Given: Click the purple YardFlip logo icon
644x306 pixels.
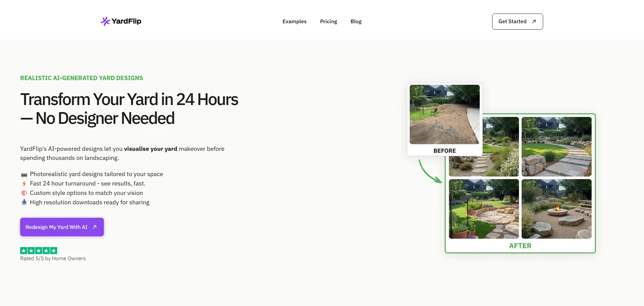Looking at the screenshot, I should (x=105, y=21).
